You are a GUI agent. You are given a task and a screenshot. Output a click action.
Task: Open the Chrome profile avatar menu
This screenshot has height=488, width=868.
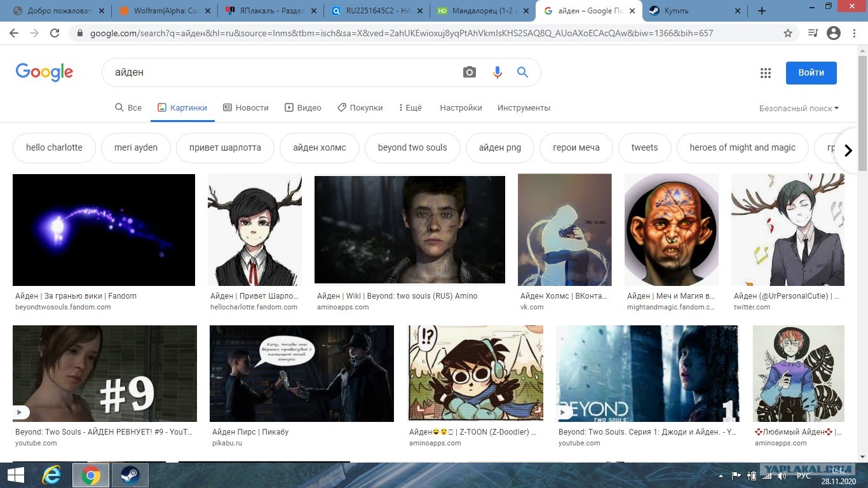(x=834, y=33)
